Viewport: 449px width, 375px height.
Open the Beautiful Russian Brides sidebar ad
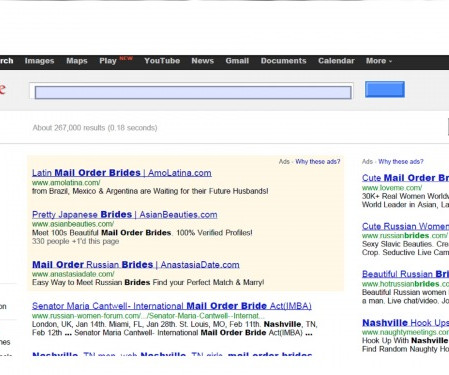click(x=405, y=274)
